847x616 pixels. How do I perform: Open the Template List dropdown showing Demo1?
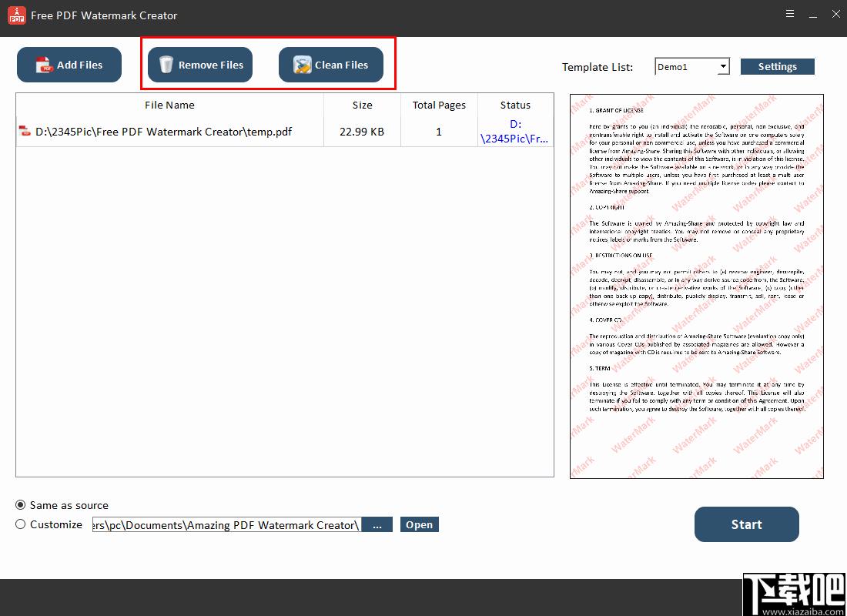click(x=692, y=66)
